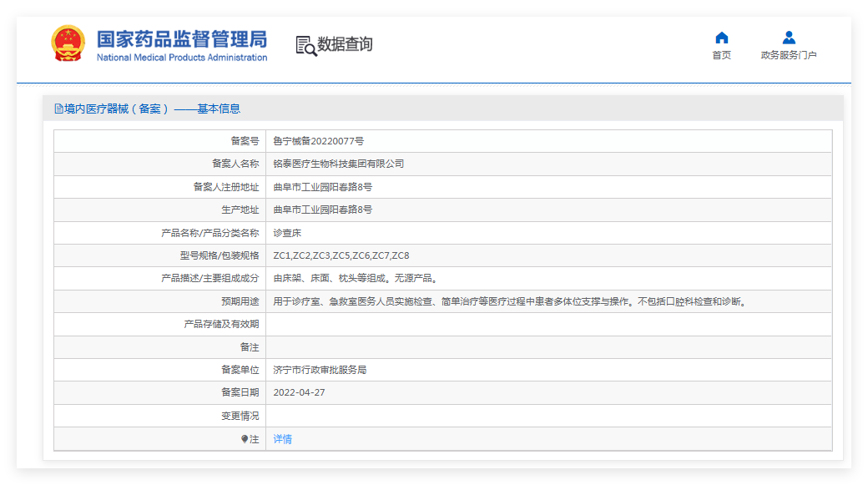Select filing date 2022-04-27
This screenshot has width=868, height=485.
tap(299, 392)
